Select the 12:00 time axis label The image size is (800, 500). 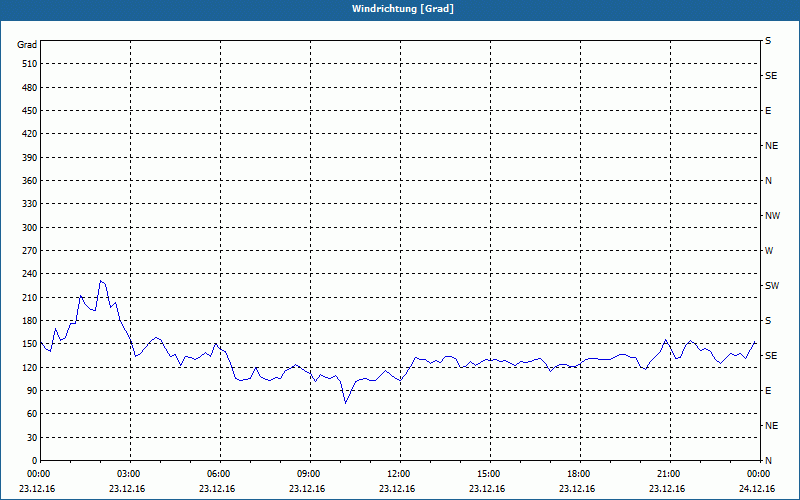click(x=398, y=474)
